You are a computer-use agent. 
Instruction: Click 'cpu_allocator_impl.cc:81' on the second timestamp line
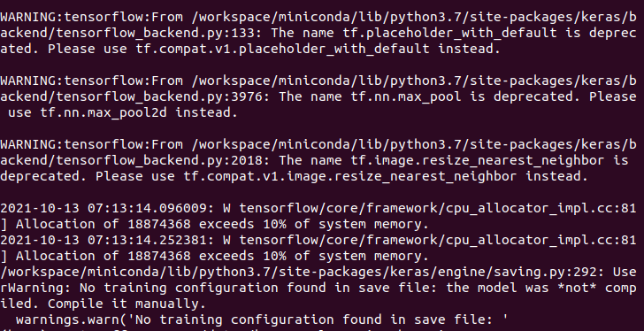(541, 241)
